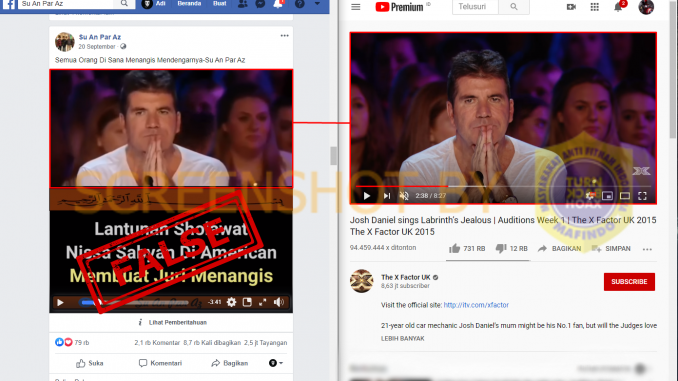Click the Facebook logo icon
Viewport: 678px width, 381px height.
(9, 4)
